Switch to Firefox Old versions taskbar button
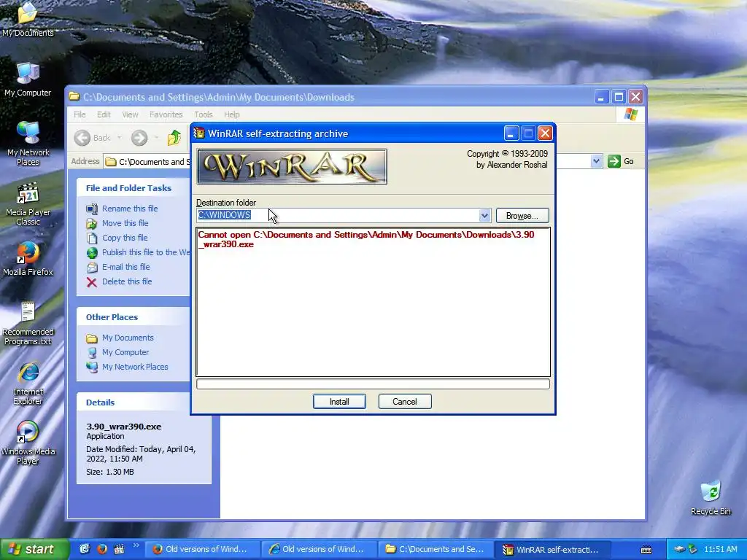This screenshot has height=560, width=747. (x=201, y=549)
